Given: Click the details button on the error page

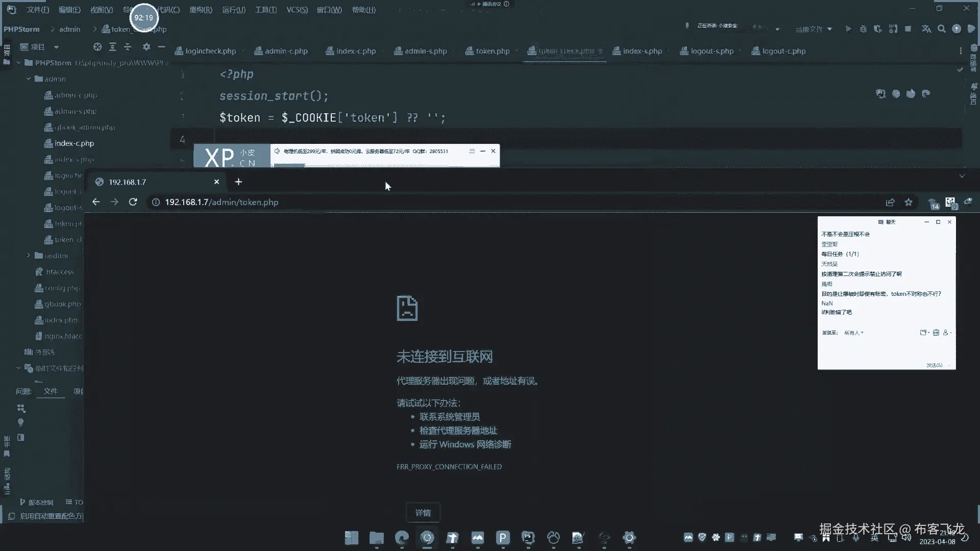Looking at the screenshot, I should [x=423, y=513].
